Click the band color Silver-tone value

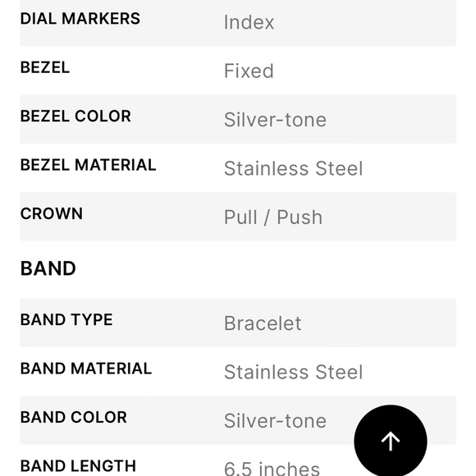275,421
